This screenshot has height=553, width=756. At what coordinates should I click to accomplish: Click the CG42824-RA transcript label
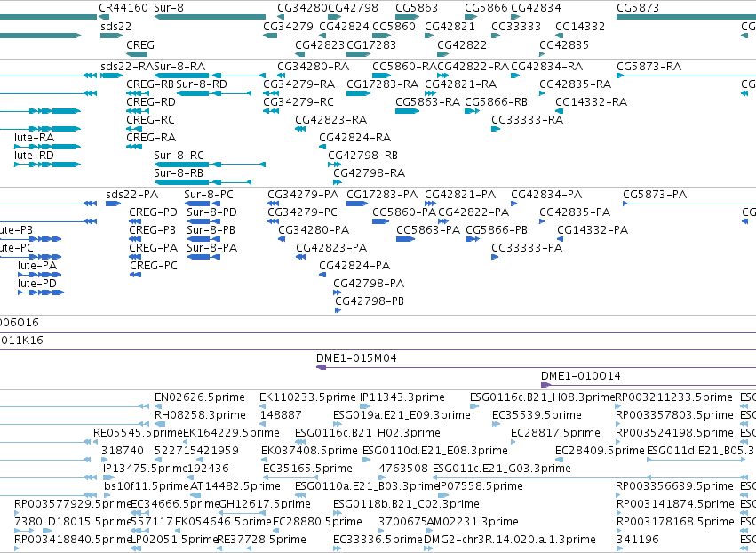pos(354,137)
